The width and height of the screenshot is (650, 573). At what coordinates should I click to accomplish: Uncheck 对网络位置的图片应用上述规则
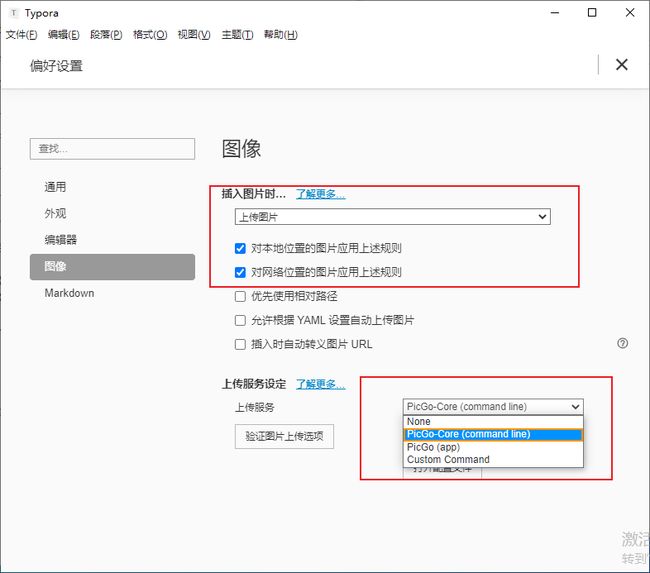[x=240, y=272]
